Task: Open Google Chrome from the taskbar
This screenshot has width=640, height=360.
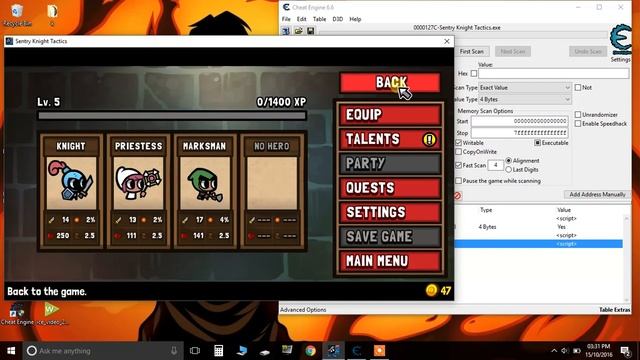Action: 311,351
